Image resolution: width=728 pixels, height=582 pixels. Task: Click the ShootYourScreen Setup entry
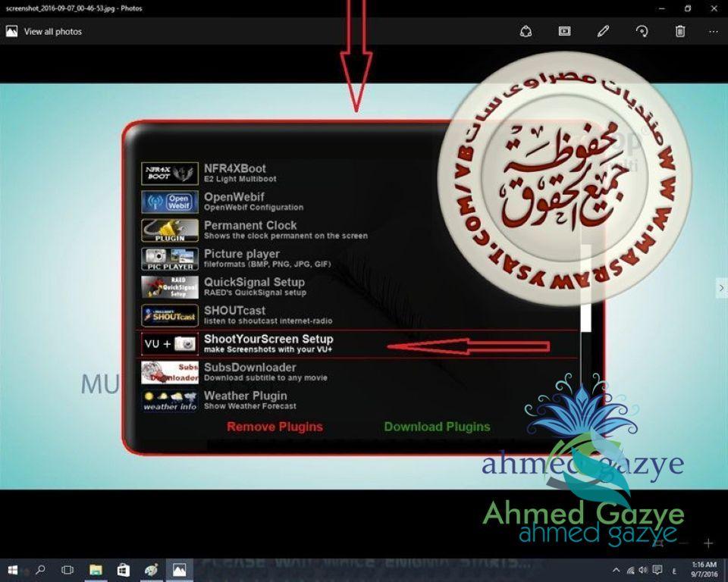coord(357,344)
